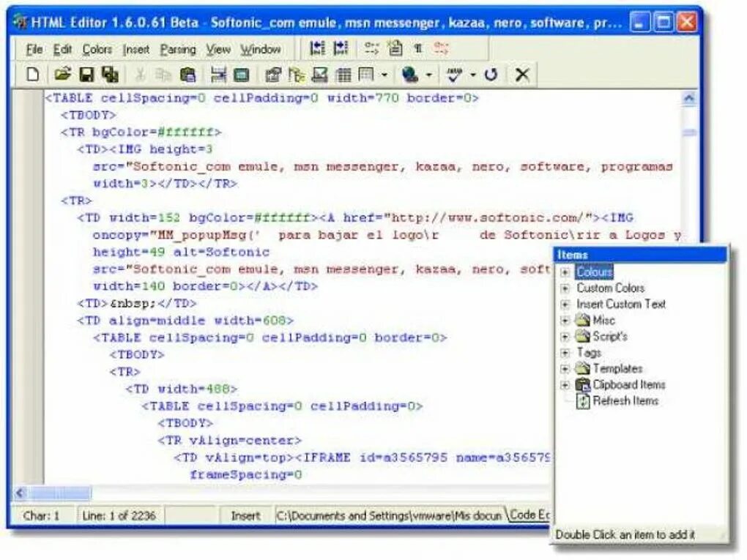Toggle the paragraph mark icon
This screenshot has width=747, height=560.
(x=417, y=48)
